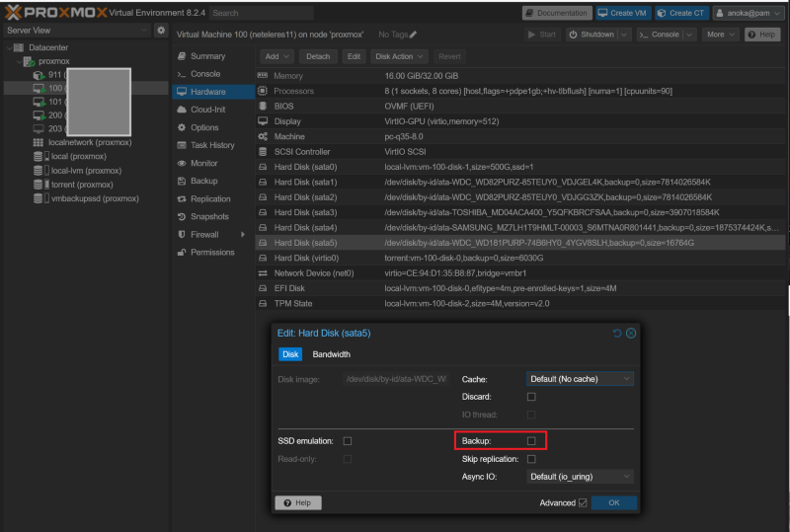Select the EFI Disk row
790x532 pixels.
pos(522,288)
